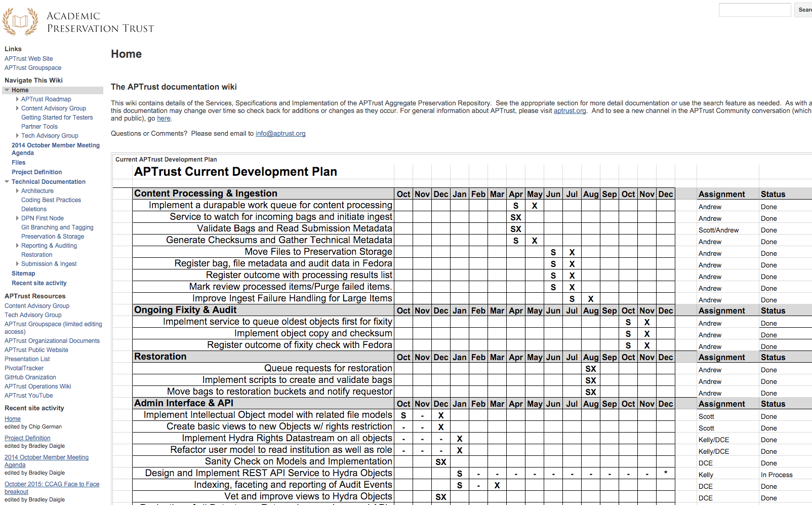
Task: Expand the Submission & Ingest arrow
Action: [17, 264]
